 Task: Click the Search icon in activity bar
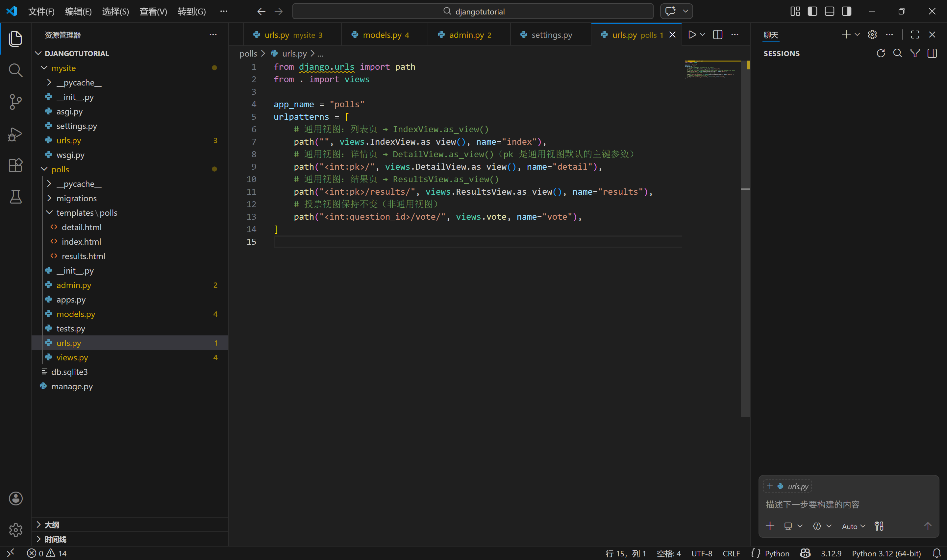tap(15, 70)
